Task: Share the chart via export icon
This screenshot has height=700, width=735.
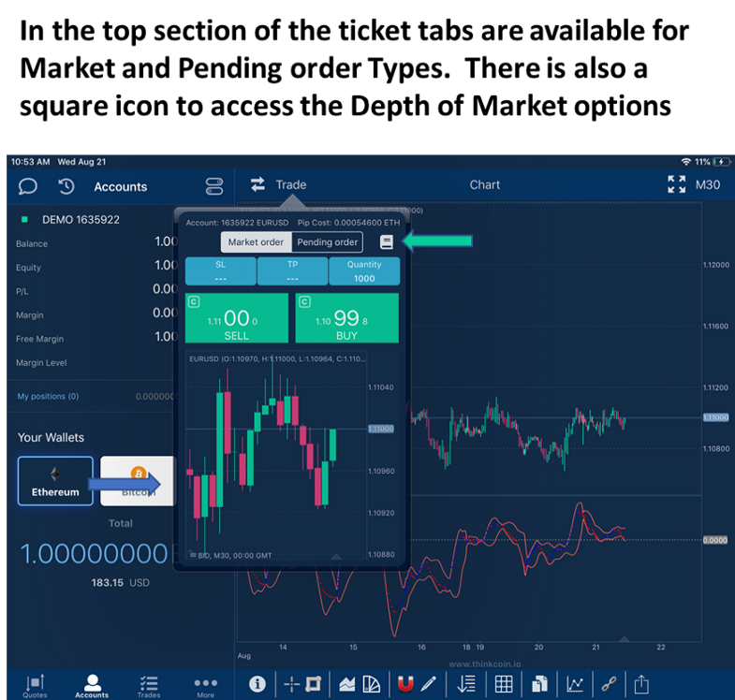Action: coord(641,684)
